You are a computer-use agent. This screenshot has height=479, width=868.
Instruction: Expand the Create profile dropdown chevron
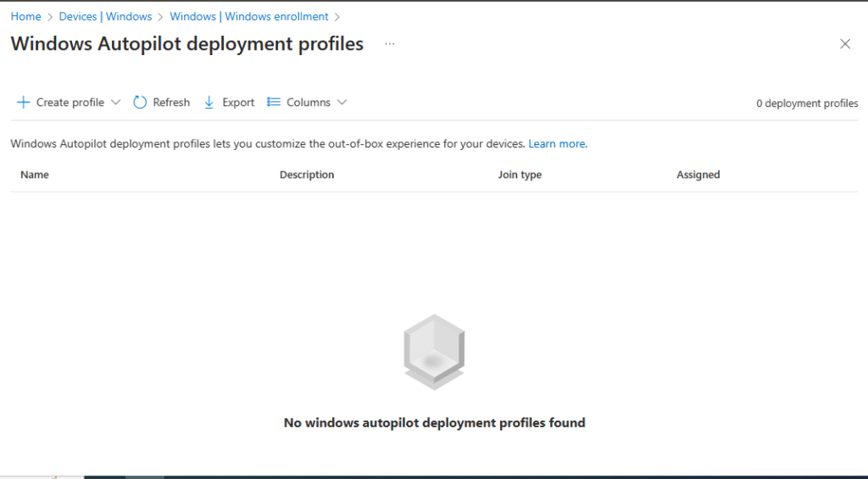[x=116, y=103]
